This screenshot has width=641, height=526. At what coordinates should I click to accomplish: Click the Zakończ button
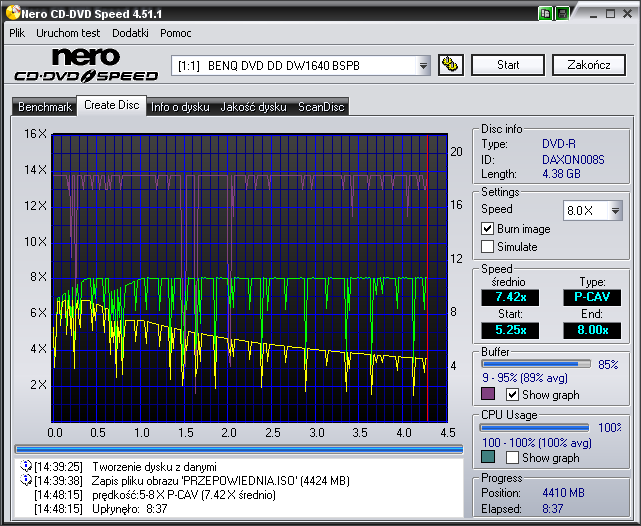point(589,65)
